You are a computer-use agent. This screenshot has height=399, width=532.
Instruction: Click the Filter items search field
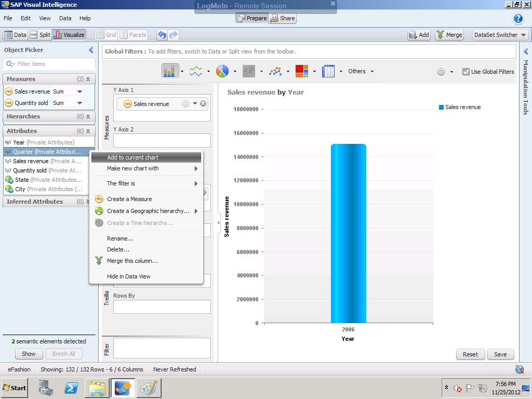coord(49,64)
